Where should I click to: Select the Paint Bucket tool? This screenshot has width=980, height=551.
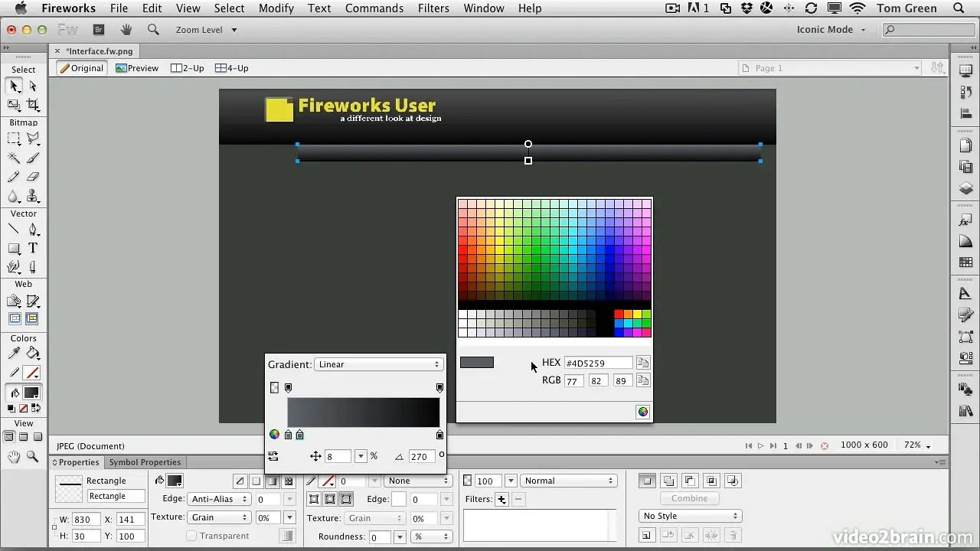(33, 354)
